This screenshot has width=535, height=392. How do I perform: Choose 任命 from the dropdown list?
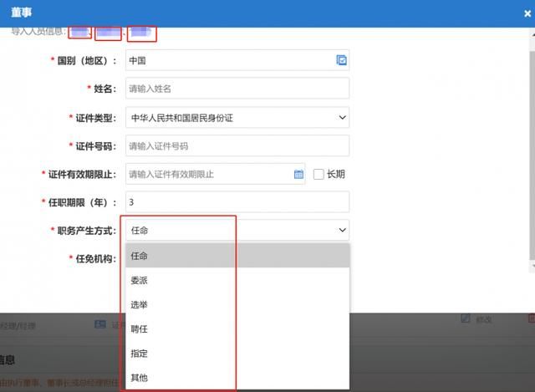[237, 256]
